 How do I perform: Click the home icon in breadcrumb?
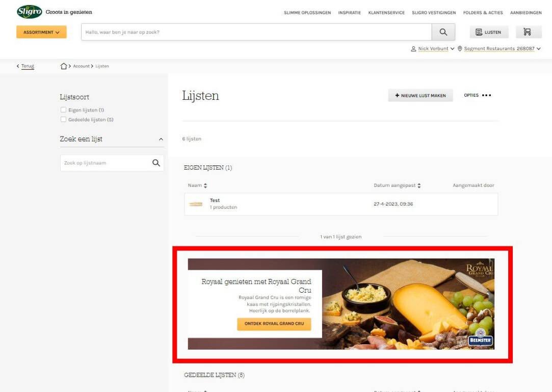(x=63, y=66)
